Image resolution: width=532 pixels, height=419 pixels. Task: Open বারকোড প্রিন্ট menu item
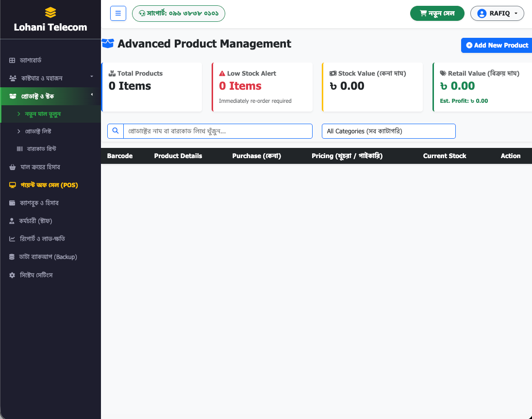coord(50,148)
